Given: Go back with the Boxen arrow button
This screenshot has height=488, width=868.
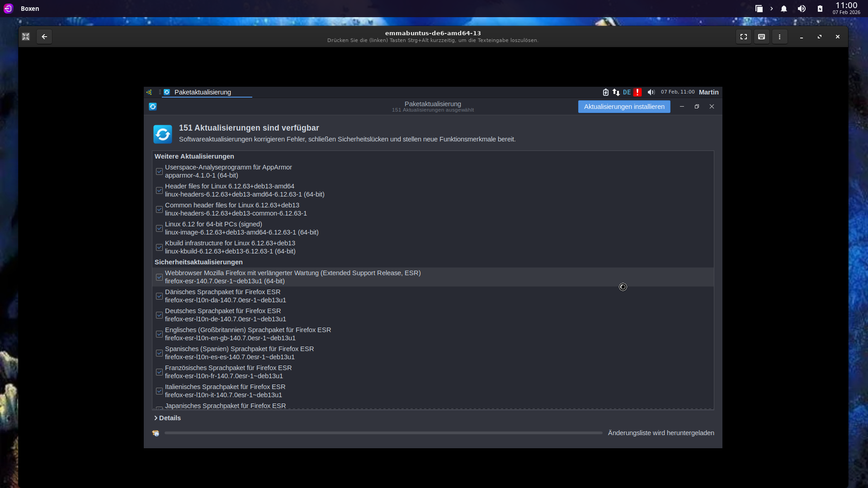Looking at the screenshot, I should [44, 37].
